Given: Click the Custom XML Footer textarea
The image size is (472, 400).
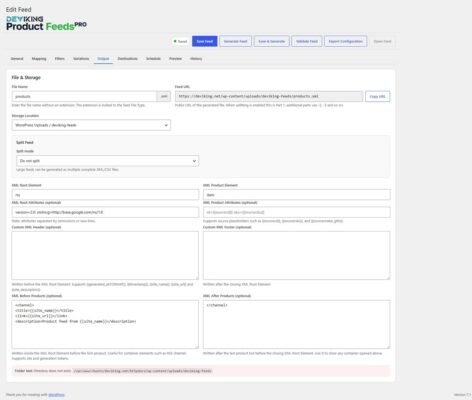Looking at the screenshot, I should [297, 255].
